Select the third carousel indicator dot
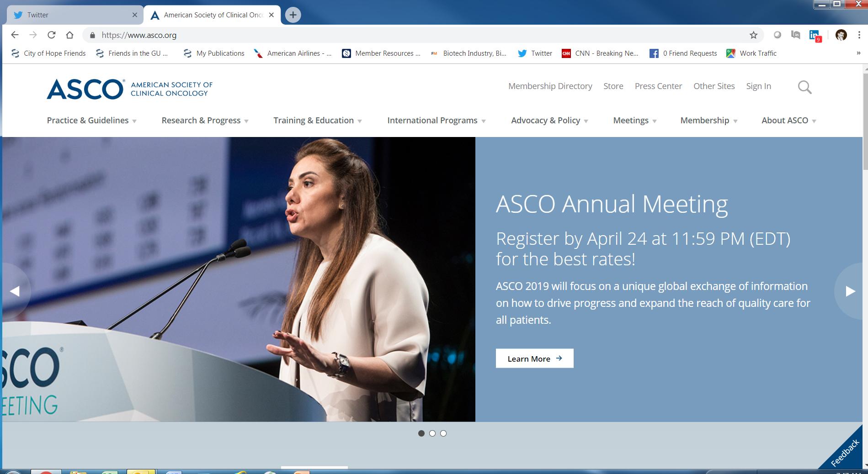Viewport: 868px width, 474px height. (443, 433)
